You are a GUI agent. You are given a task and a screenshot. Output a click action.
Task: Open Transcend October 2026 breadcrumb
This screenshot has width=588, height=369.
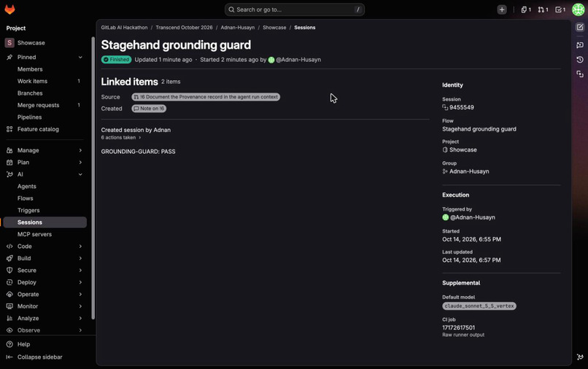pos(184,28)
